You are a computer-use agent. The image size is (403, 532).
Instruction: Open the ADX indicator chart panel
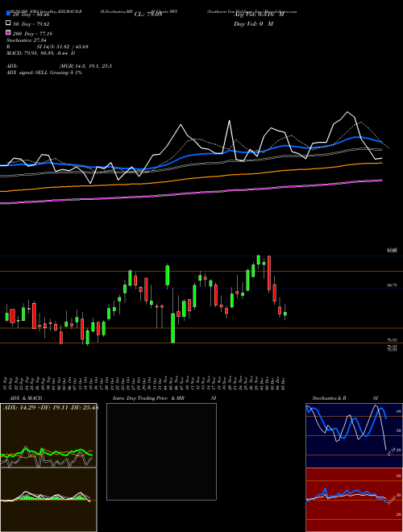(48, 435)
